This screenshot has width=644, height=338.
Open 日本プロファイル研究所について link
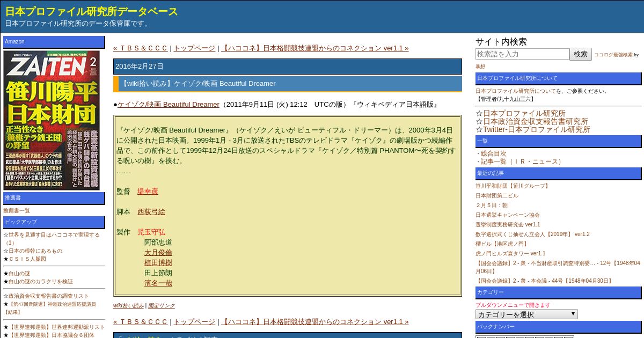pos(516,91)
